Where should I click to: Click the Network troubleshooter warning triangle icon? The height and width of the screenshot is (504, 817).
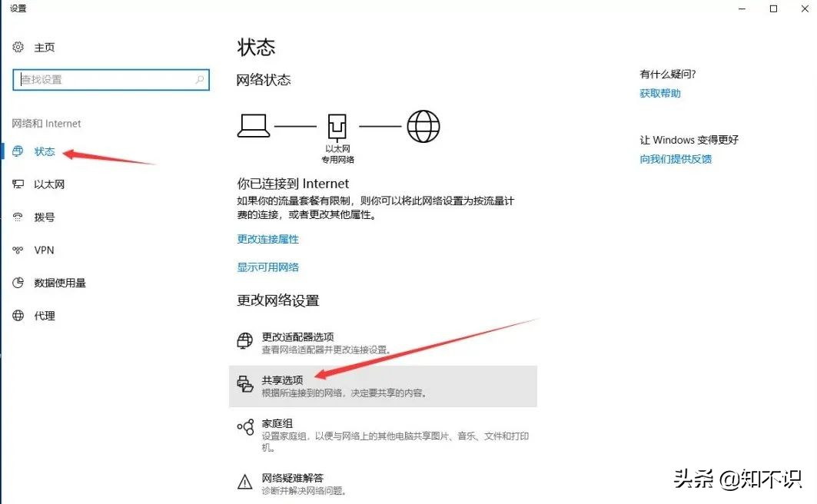coord(246,480)
